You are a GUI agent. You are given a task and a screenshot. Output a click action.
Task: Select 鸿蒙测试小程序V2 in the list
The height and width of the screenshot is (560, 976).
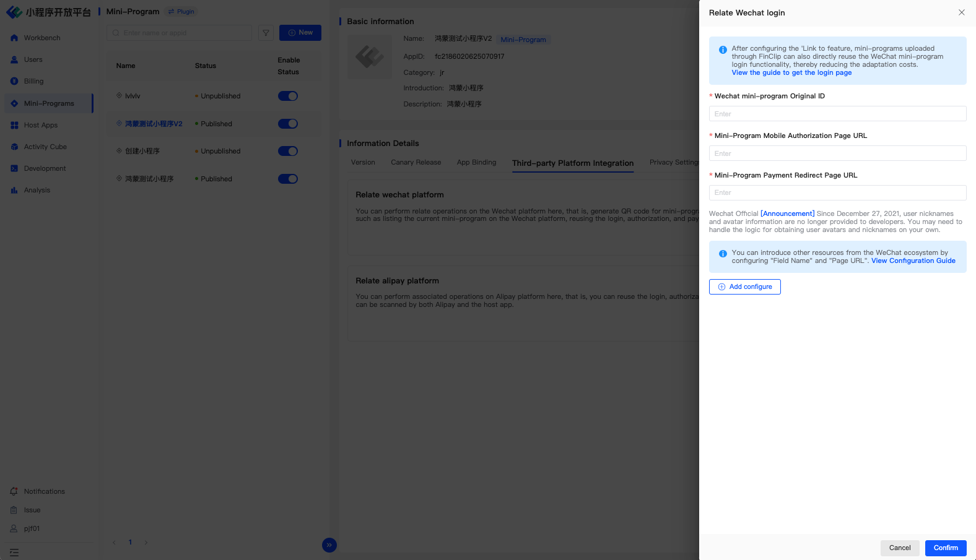154,124
